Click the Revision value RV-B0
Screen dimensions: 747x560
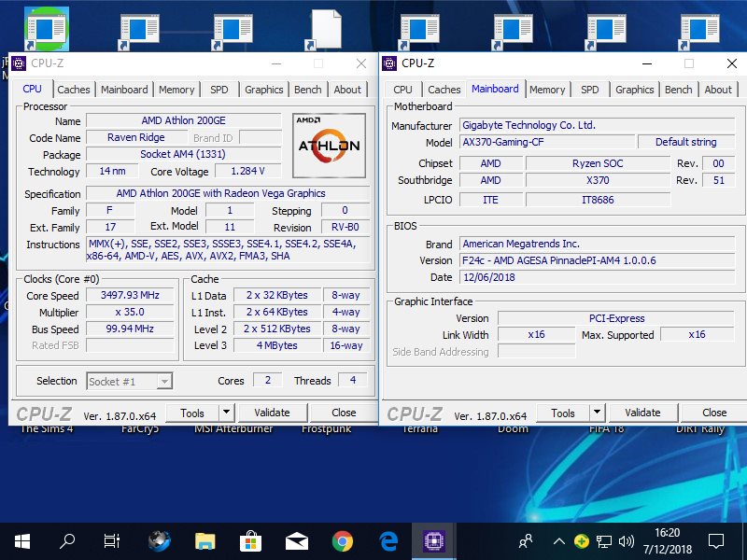point(345,227)
